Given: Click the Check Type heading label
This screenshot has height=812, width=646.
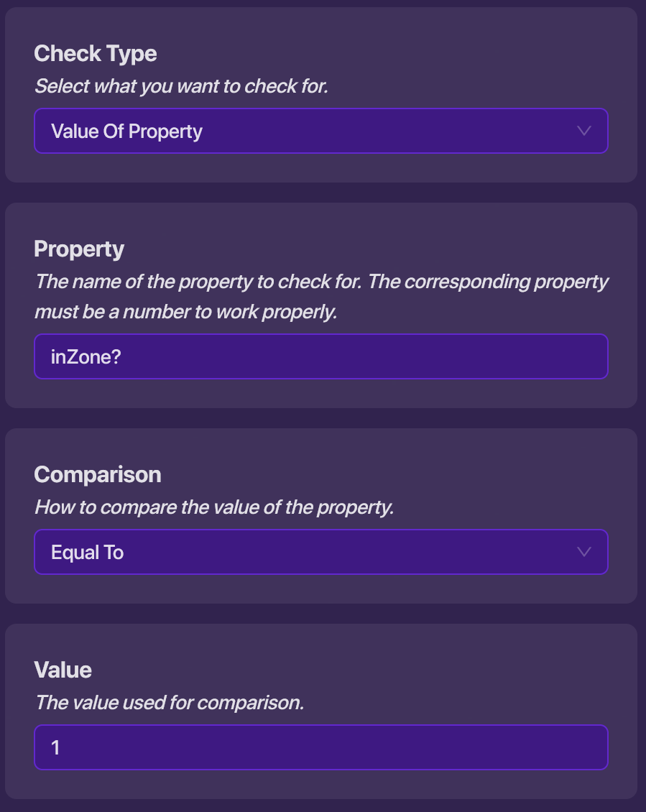Looking at the screenshot, I should [95, 53].
